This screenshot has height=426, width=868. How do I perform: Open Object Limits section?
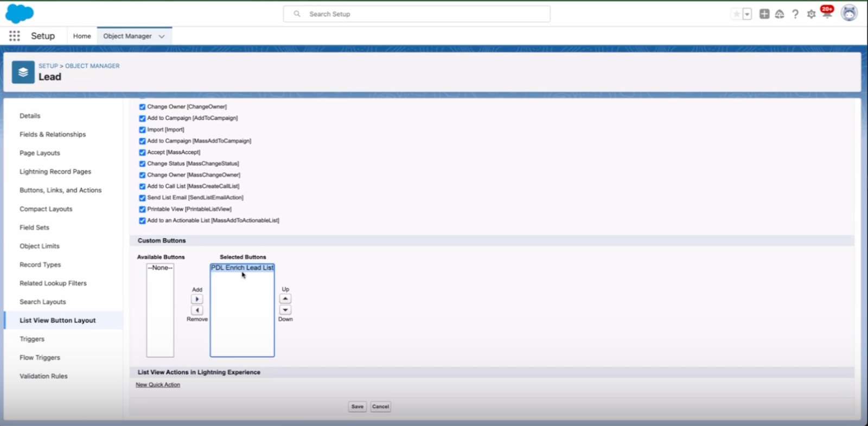coord(40,246)
